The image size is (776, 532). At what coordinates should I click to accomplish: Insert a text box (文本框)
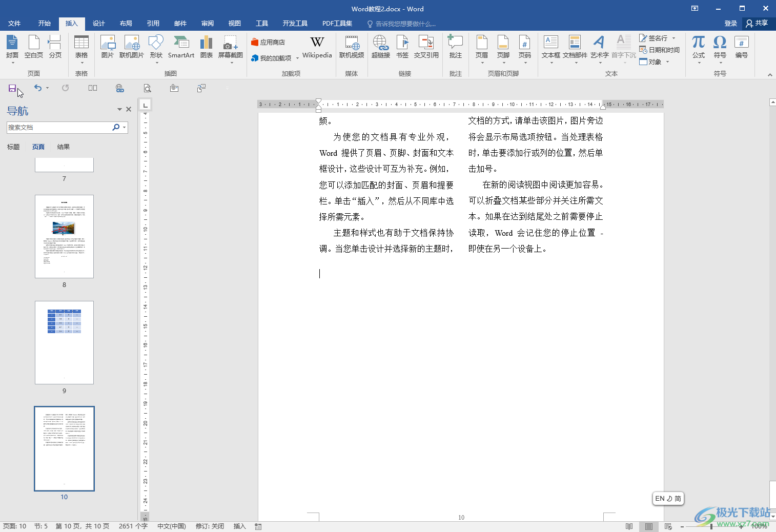pos(551,49)
